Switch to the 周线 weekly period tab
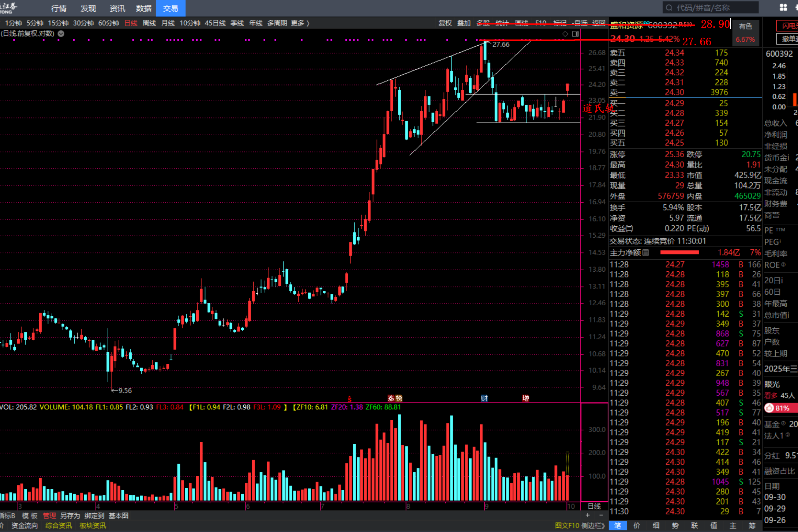The height and width of the screenshot is (532, 798). coord(149,23)
